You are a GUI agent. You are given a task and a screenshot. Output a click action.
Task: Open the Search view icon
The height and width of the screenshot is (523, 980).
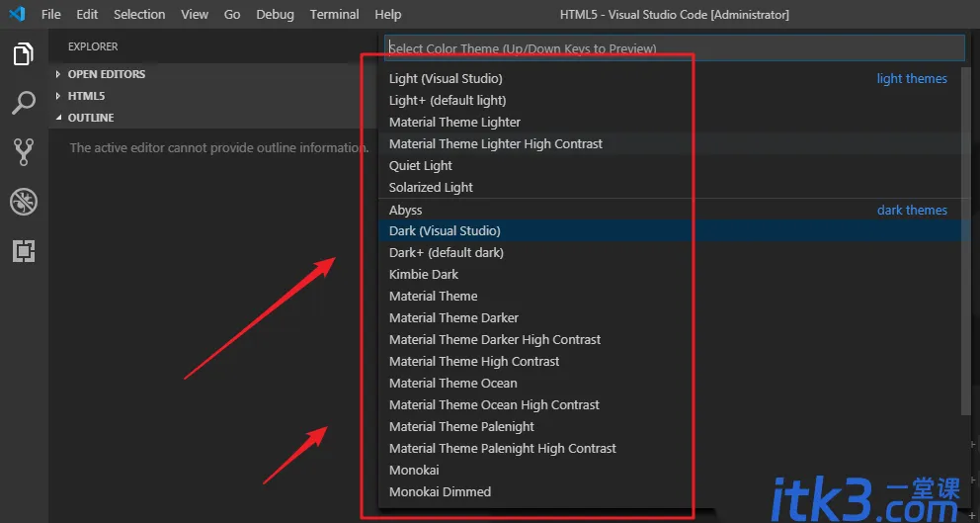(x=24, y=103)
